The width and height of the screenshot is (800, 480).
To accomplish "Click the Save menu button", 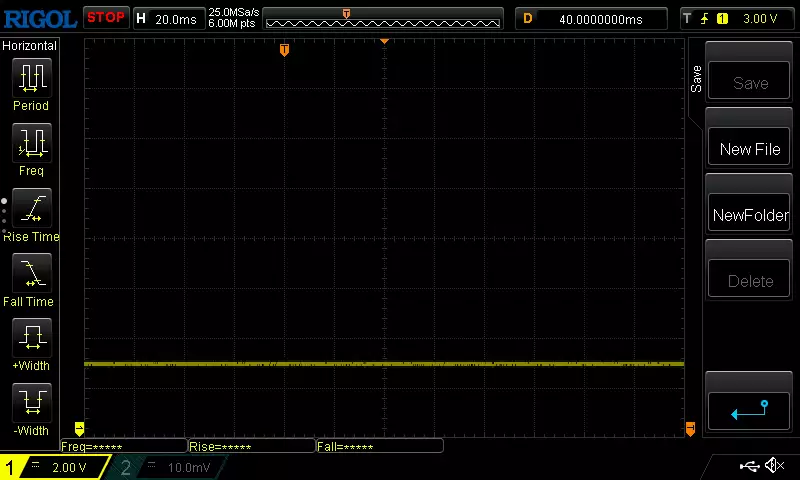I will [x=749, y=80].
